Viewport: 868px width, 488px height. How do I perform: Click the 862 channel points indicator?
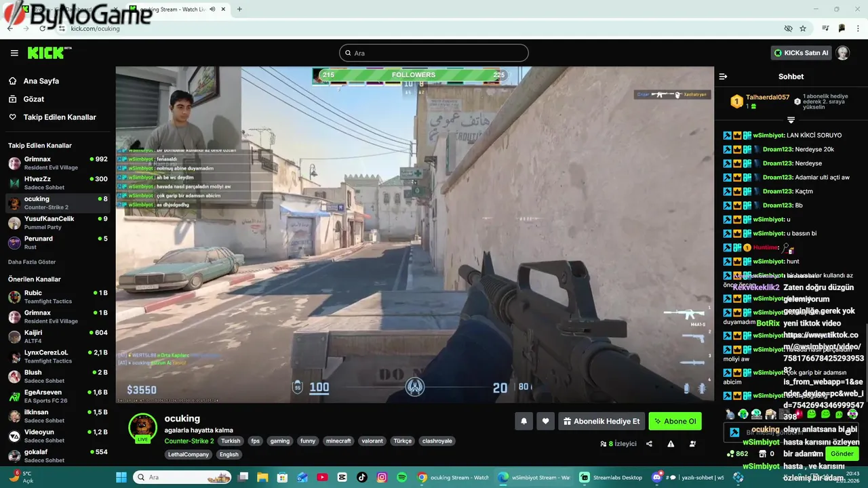[738, 454]
